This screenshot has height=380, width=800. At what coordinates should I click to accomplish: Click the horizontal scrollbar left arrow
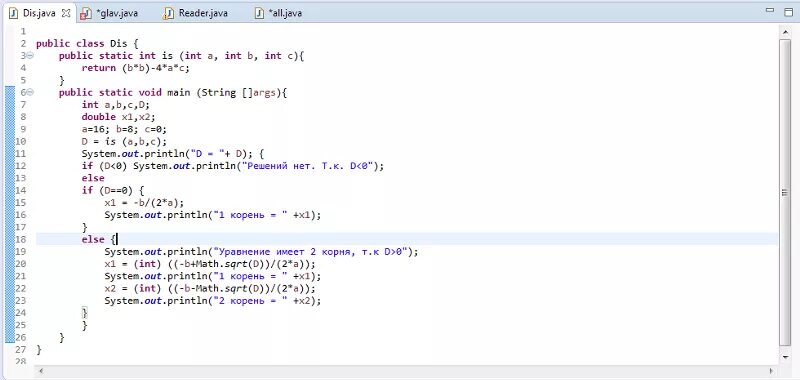pos(41,371)
